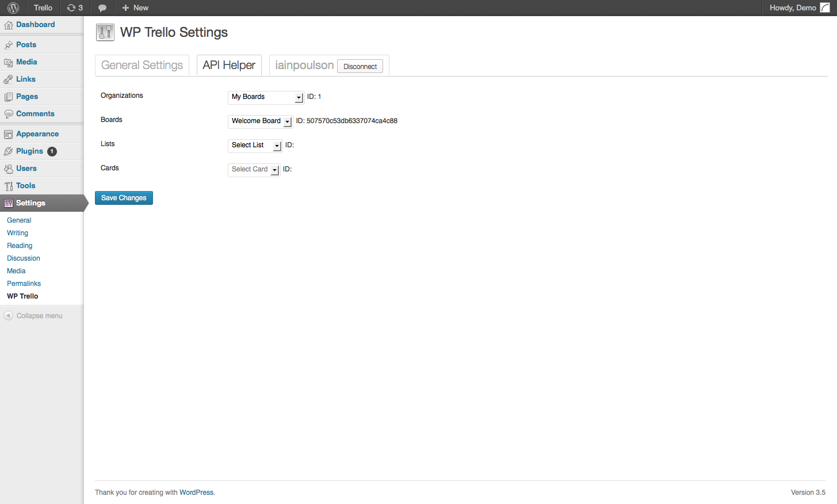Click the Tools icon in sidebar
This screenshot has height=504, width=837.
tap(9, 186)
